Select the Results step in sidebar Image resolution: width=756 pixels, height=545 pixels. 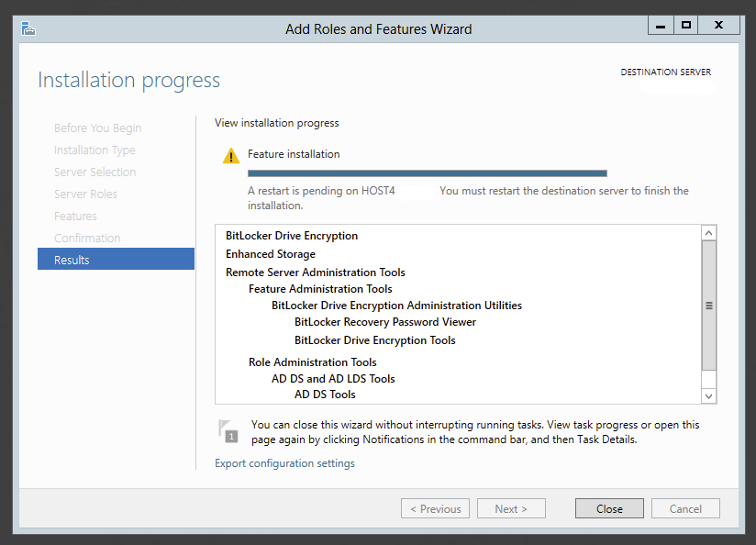[116, 260]
